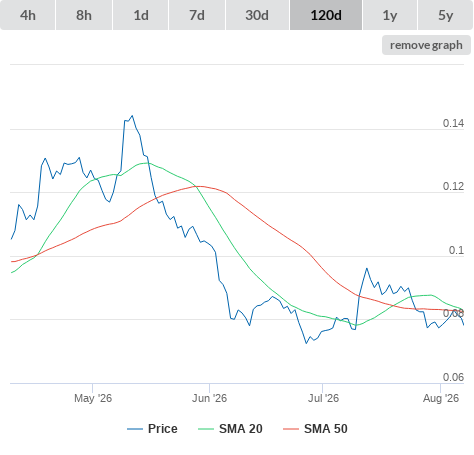Viewport: 474px width, 455px height.
Task: Open the 30d time range
Action: click(257, 15)
